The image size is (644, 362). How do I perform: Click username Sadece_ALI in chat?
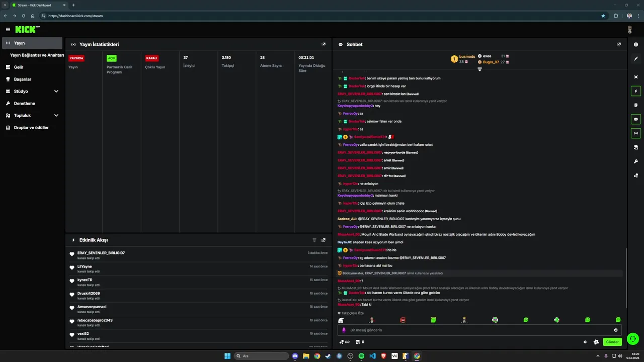click(347, 219)
